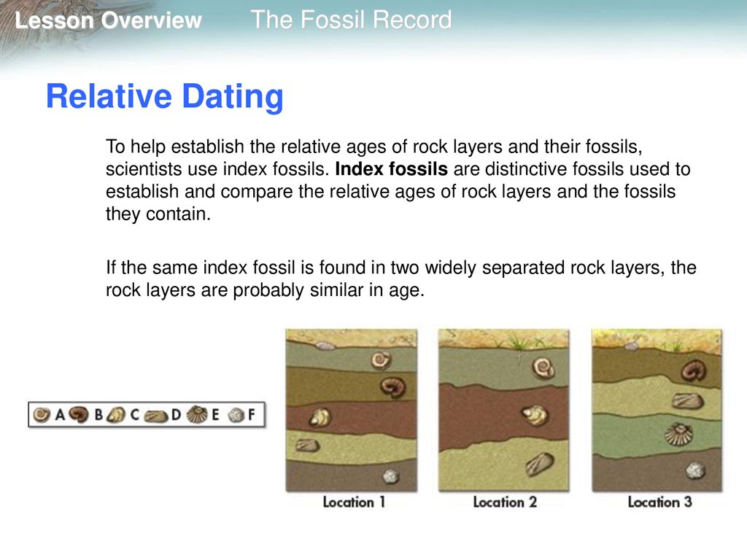This screenshot has height=560, width=747.
Task: Click white fossil in Location 1 bottom layer
Action: tap(391, 475)
